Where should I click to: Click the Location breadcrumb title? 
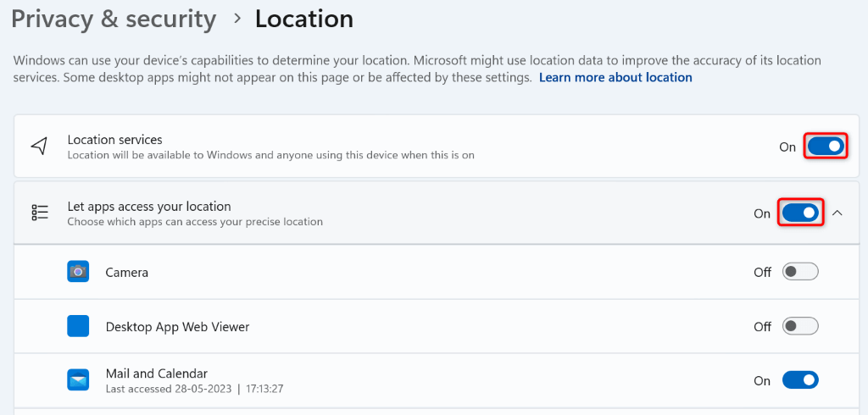click(304, 19)
